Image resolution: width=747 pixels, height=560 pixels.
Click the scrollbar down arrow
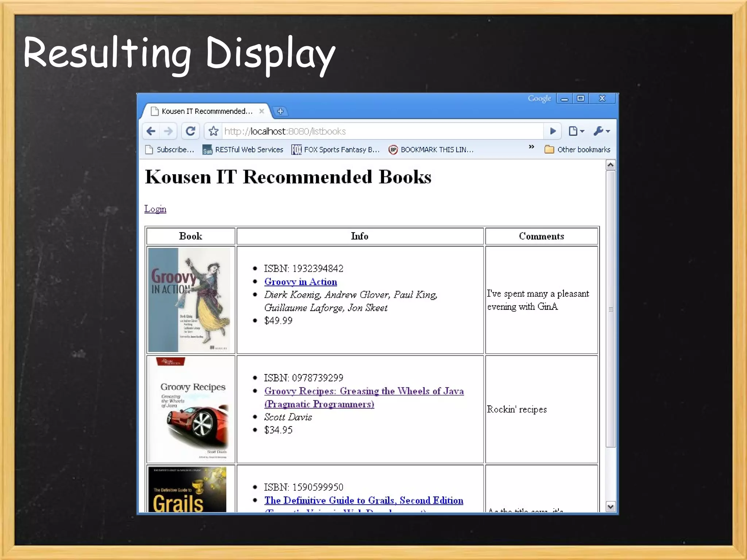610,506
